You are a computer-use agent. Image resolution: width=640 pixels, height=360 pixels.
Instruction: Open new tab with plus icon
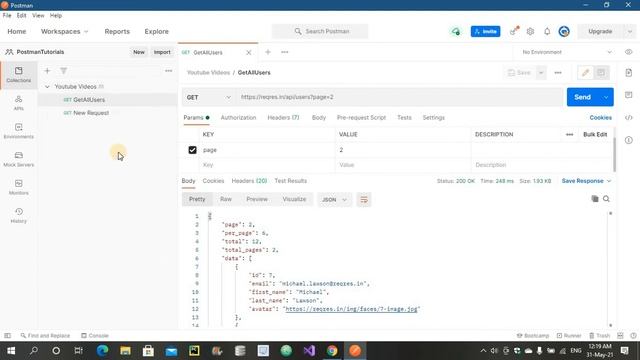[268, 52]
